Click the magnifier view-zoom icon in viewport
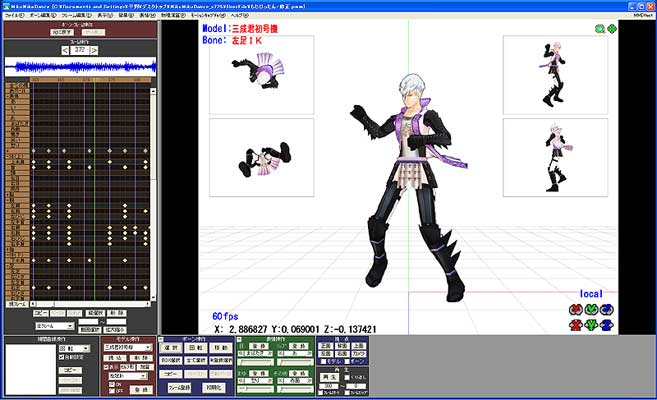 600,29
